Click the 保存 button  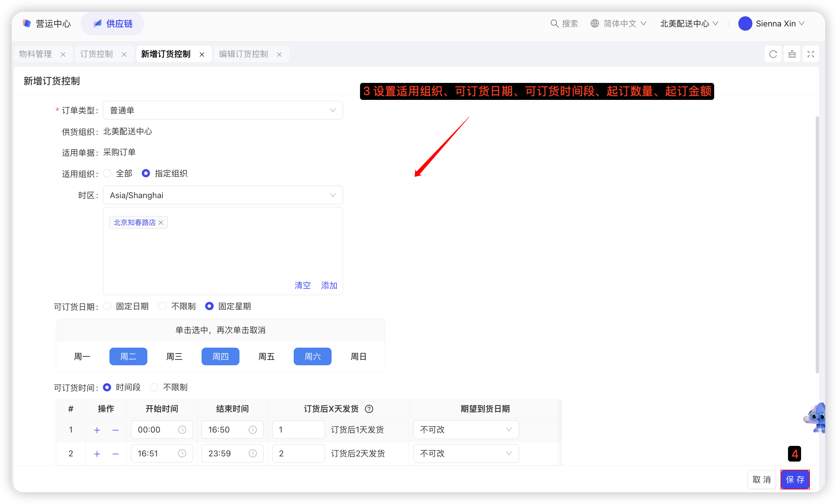795,479
